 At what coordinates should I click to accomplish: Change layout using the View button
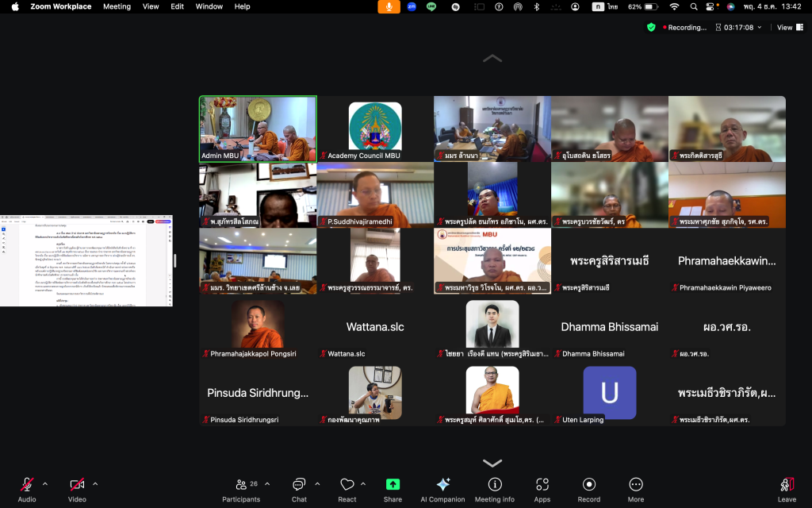click(x=784, y=27)
